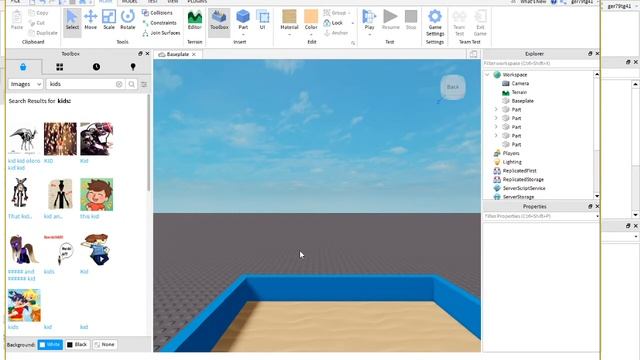The height and width of the screenshot is (360, 640).
Task: Click the Lock tool
Action: point(333,23)
